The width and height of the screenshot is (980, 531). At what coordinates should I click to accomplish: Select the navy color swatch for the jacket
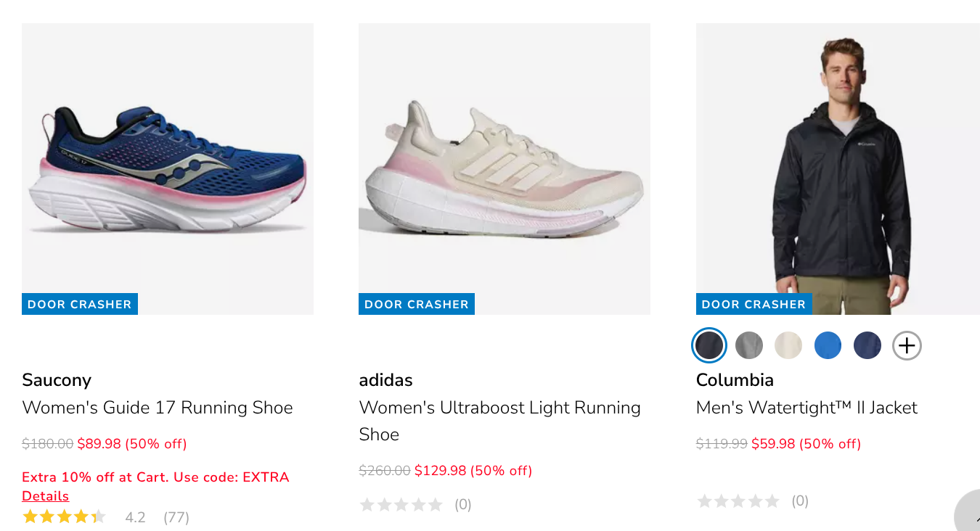click(x=867, y=345)
